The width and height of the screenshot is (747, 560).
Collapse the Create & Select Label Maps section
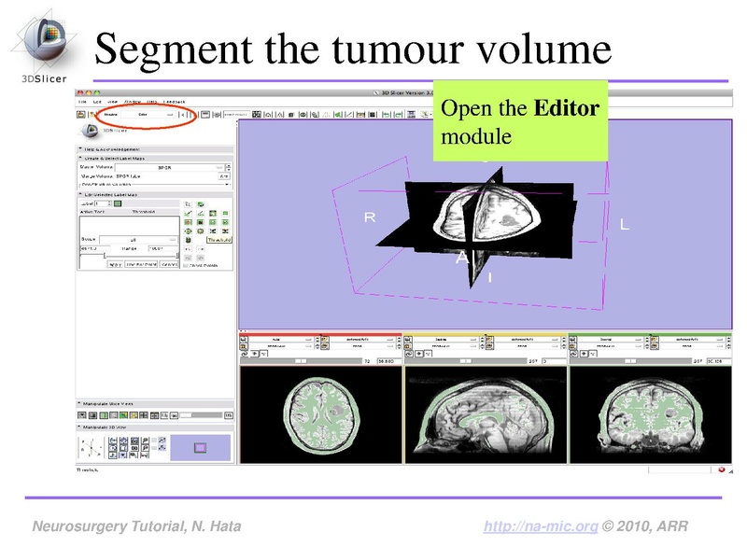[x=79, y=157]
